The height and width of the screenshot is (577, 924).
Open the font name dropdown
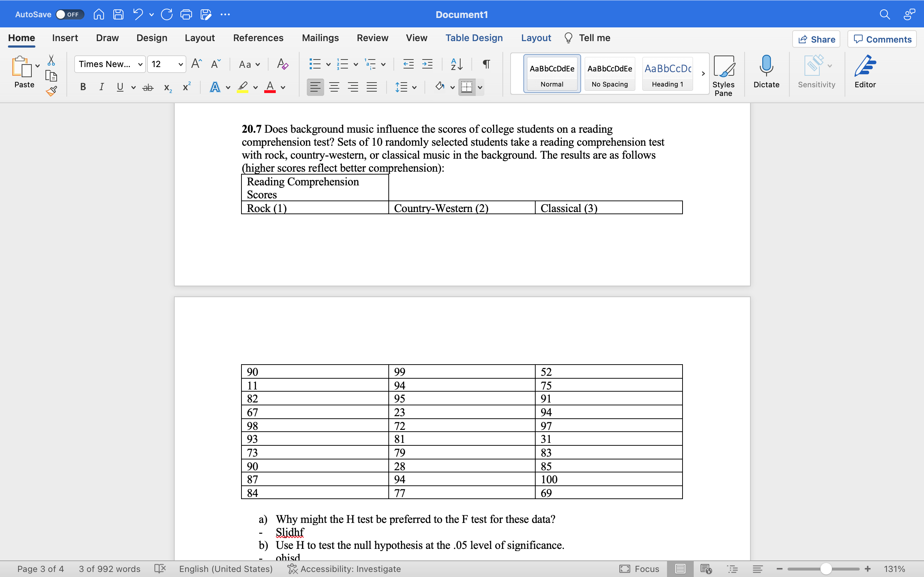coord(140,64)
